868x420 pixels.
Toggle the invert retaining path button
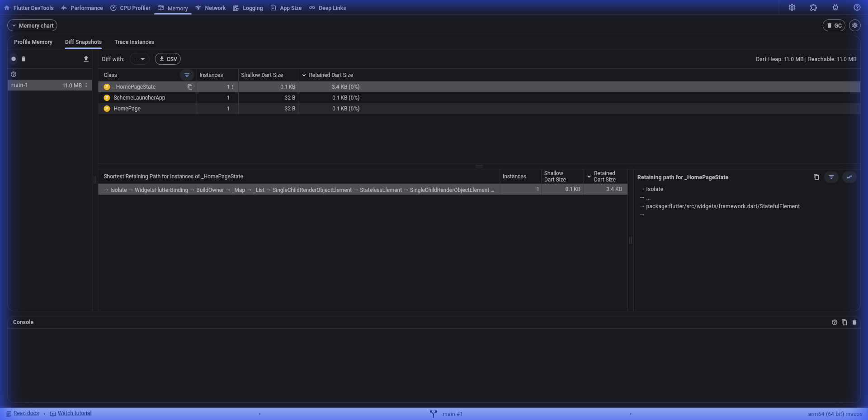(849, 177)
